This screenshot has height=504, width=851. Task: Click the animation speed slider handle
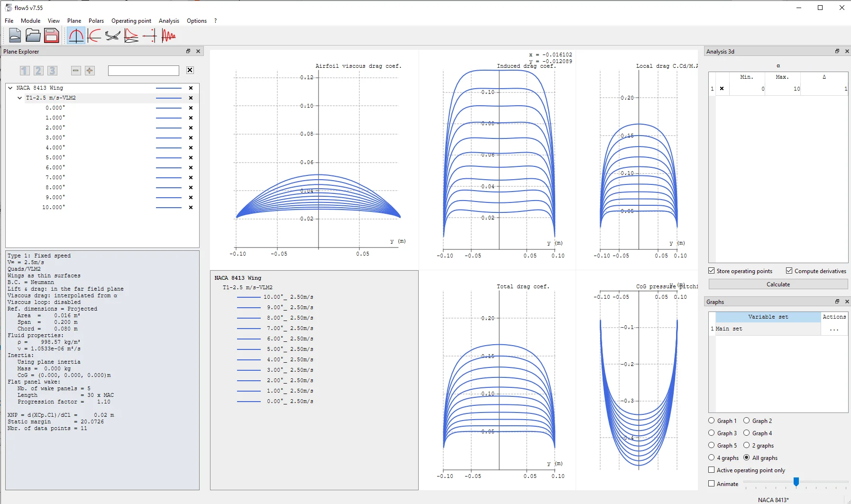(796, 482)
